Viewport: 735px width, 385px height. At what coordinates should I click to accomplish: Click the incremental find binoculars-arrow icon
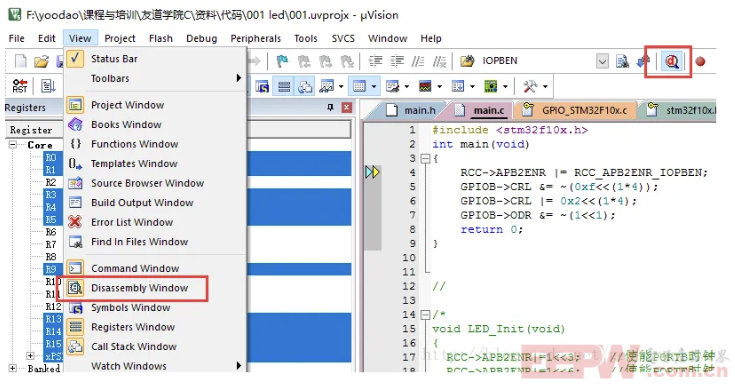tap(643, 61)
